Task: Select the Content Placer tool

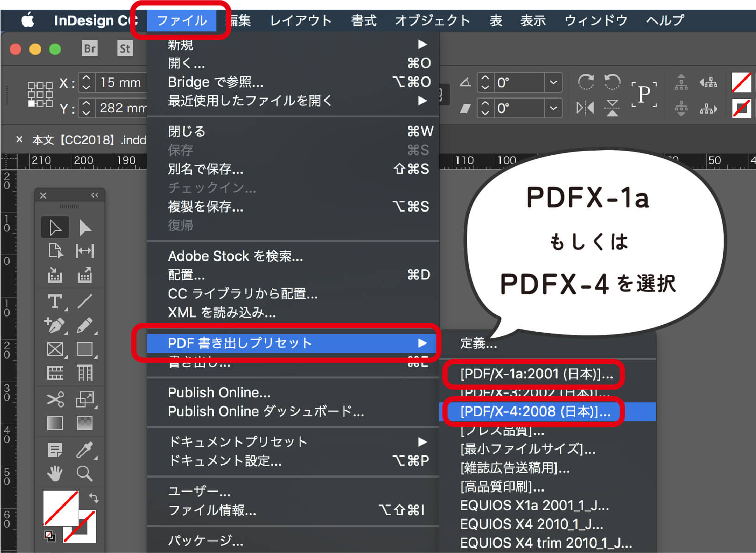Action: (x=85, y=275)
